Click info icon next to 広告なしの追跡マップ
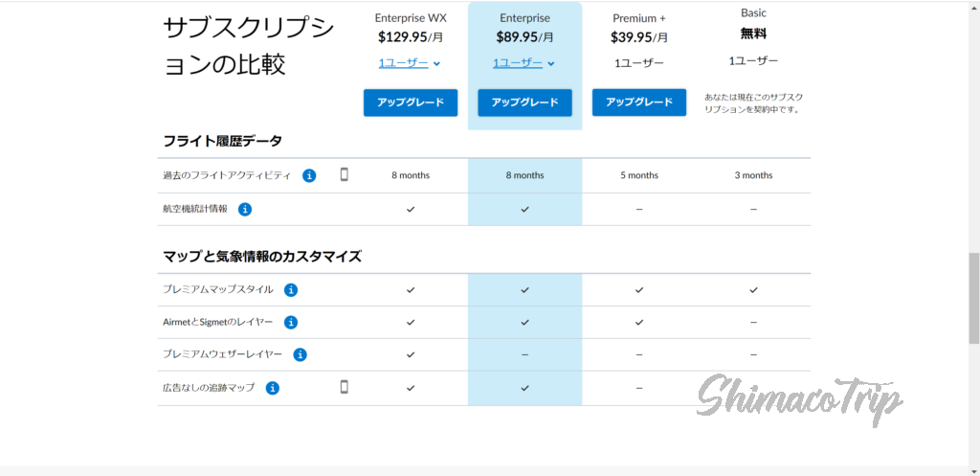This screenshot has height=476, width=980. [273, 388]
